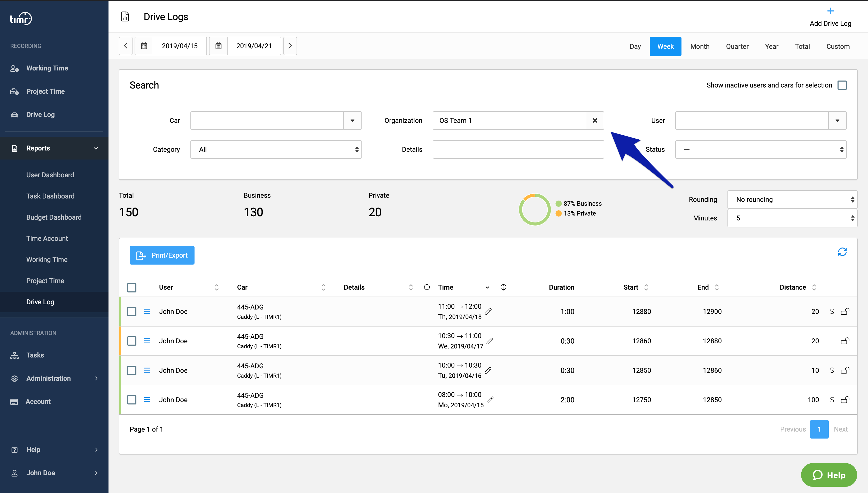Edit time of the 2019/04/18 entry
This screenshot has height=493, width=868.
[x=488, y=312]
